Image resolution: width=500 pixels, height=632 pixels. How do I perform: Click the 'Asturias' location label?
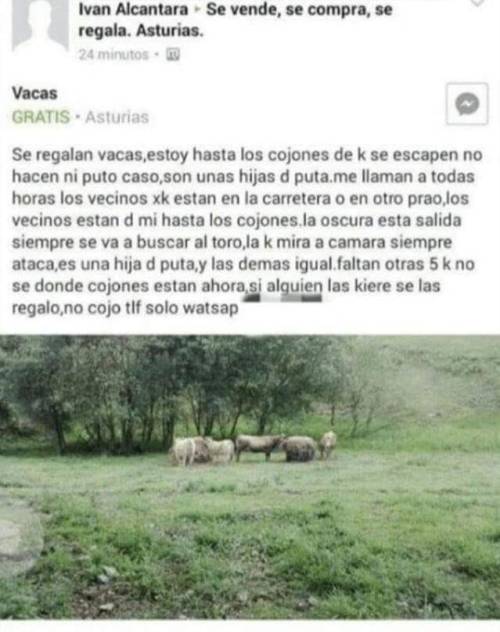pyautogui.click(x=117, y=117)
